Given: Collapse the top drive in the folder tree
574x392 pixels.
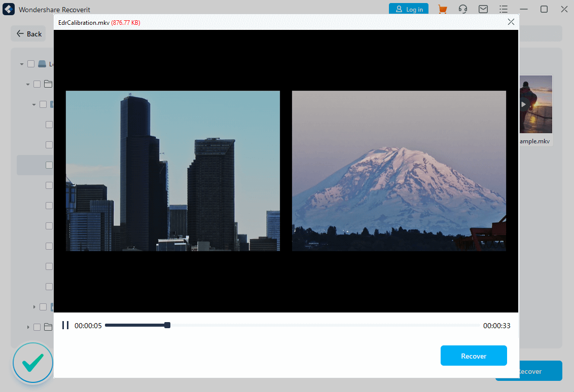Looking at the screenshot, I should pyautogui.click(x=21, y=63).
